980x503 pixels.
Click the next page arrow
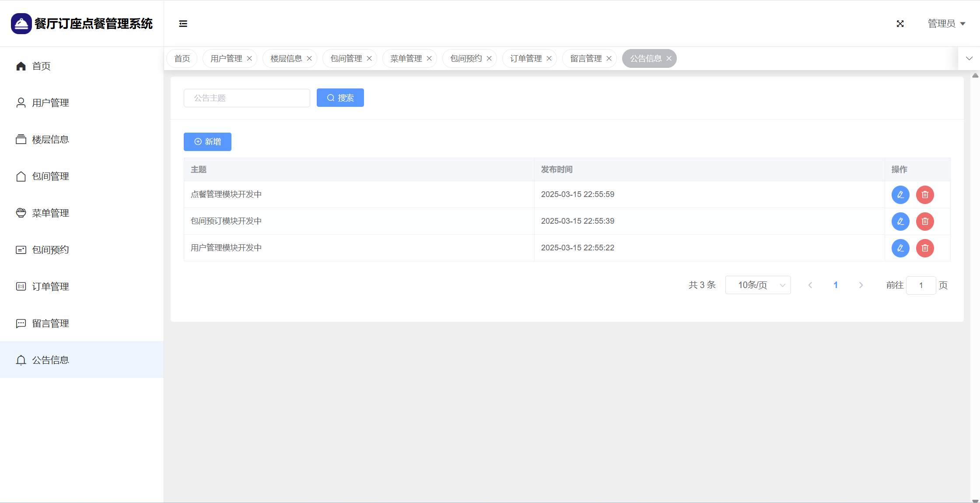pyautogui.click(x=861, y=285)
